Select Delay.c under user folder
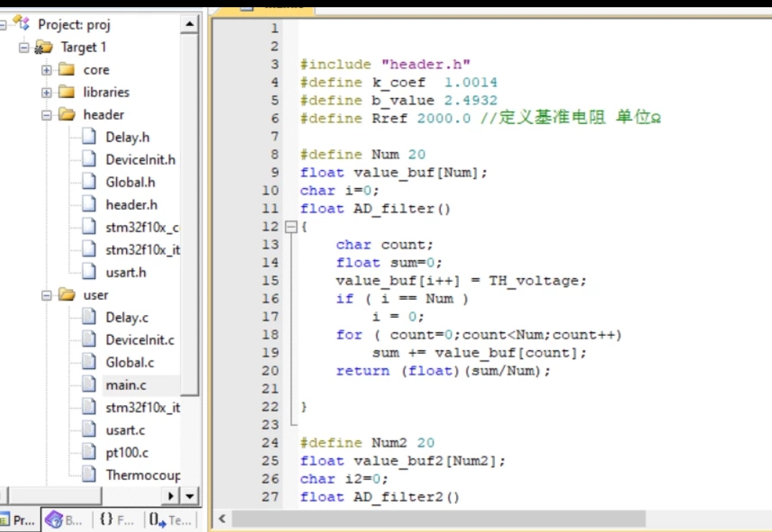772x532 pixels. [127, 318]
